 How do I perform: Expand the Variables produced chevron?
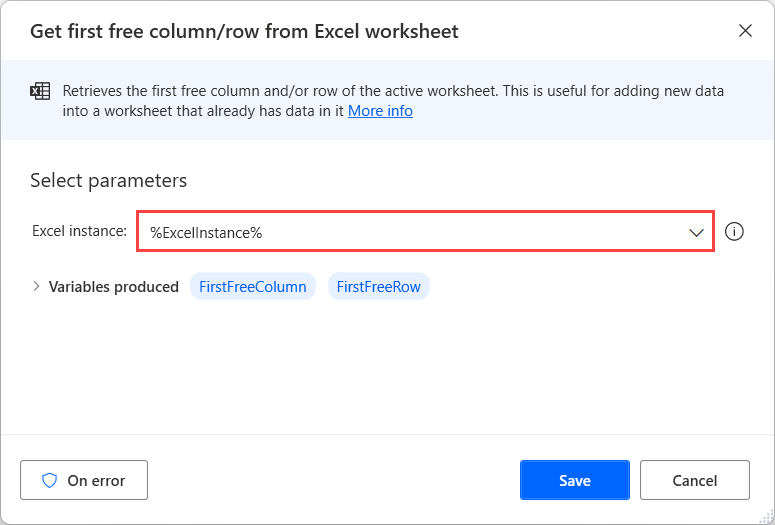37,287
